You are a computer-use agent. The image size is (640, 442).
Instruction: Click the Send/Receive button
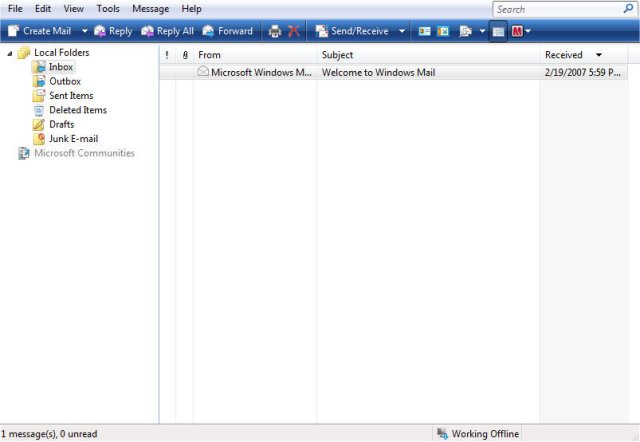(x=352, y=31)
